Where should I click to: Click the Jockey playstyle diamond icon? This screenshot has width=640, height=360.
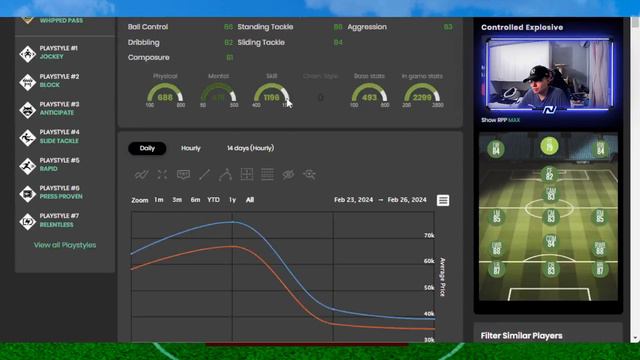coord(27,54)
